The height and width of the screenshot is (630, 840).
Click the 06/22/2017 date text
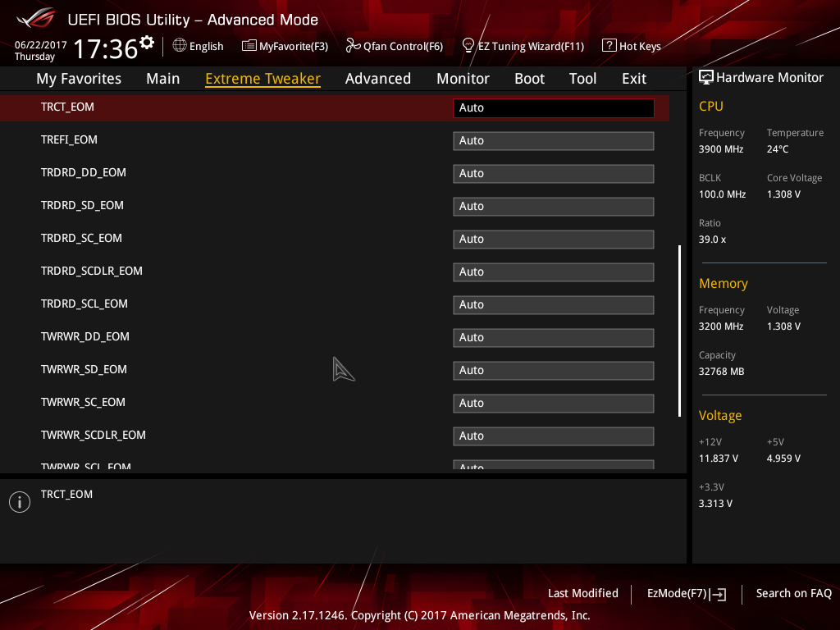pos(41,45)
